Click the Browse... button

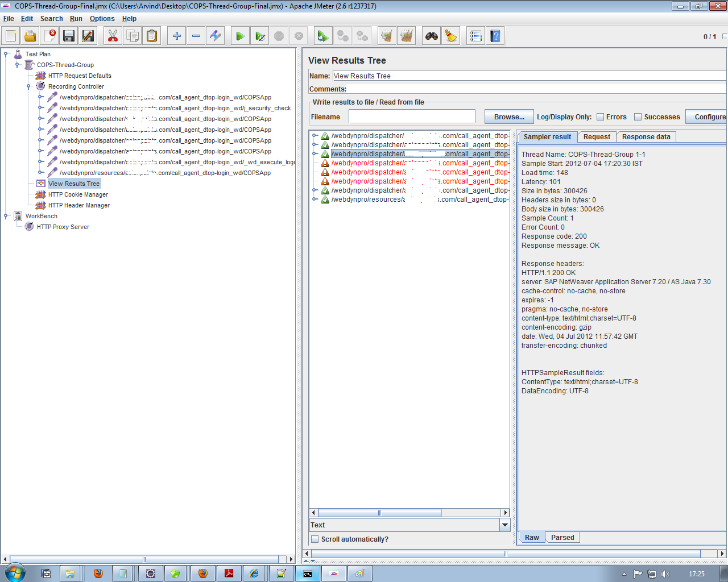[509, 117]
